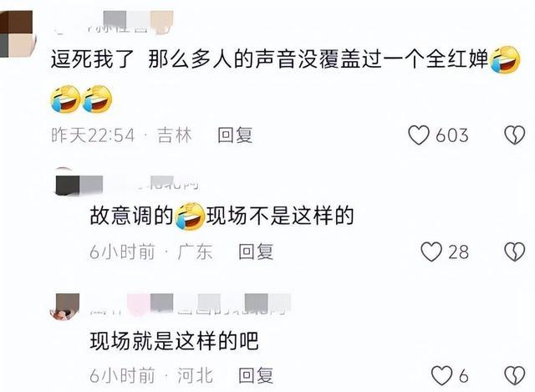Reply to the 吉林 comment
Image resolution: width=535 pixels, height=392 pixels.
235,135
